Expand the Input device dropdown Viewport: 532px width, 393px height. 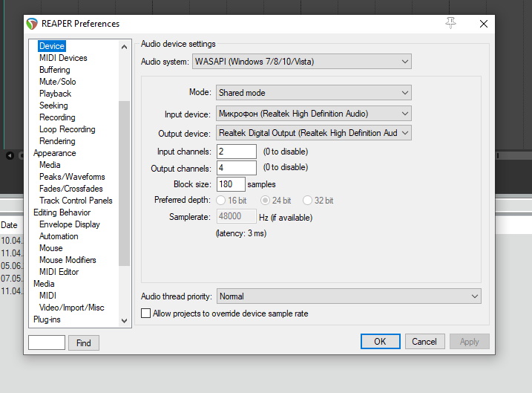click(314, 114)
